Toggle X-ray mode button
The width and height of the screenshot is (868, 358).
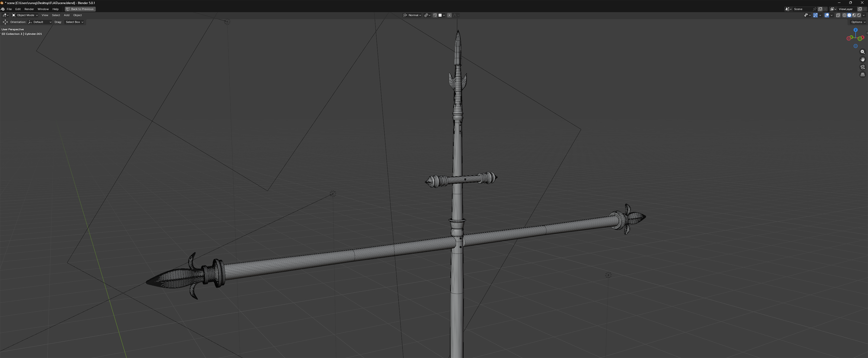coord(838,15)
